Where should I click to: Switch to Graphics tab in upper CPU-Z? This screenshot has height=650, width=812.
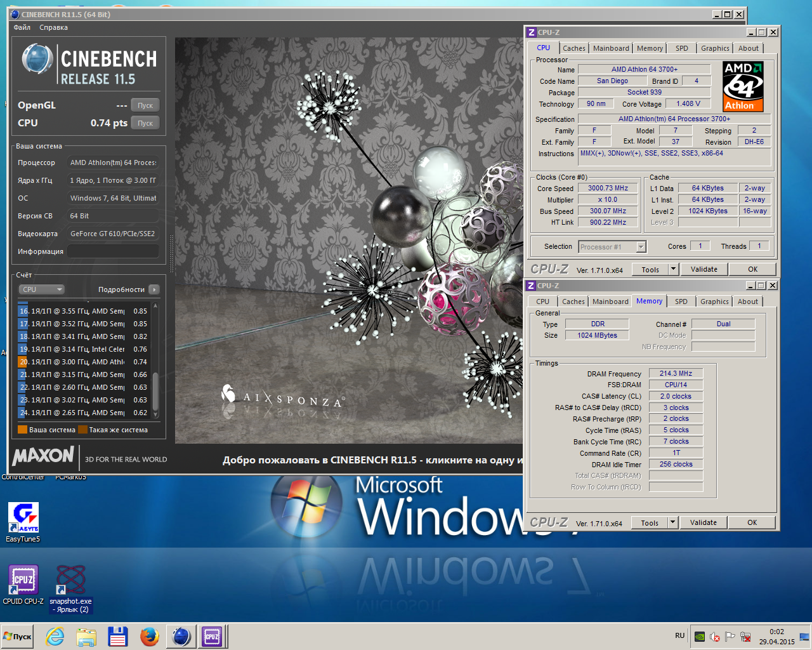(716, 48)
